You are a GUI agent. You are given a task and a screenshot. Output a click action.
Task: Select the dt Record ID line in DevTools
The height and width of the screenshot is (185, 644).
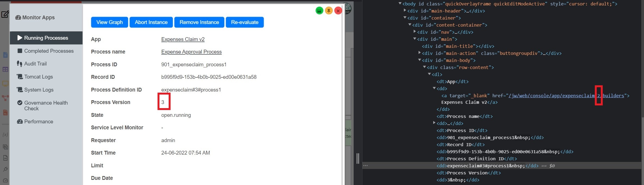pyautogui.click(x=460, y=145)
